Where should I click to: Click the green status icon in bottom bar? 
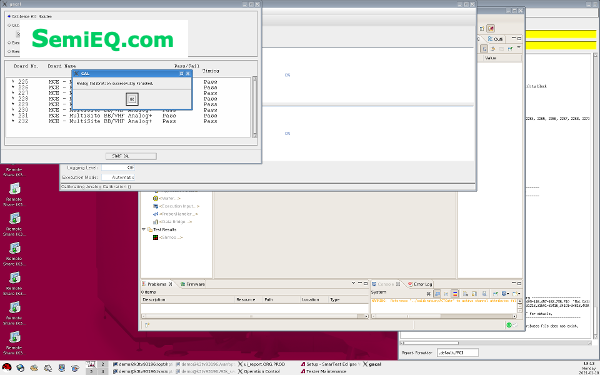[509, 325]
